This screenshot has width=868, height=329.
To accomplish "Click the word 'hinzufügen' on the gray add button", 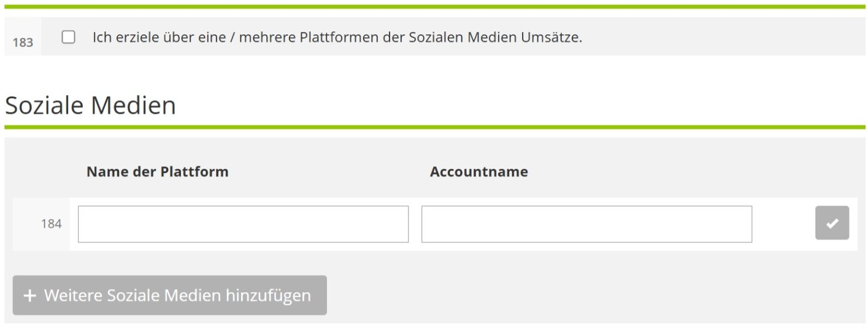I will 268,295.
